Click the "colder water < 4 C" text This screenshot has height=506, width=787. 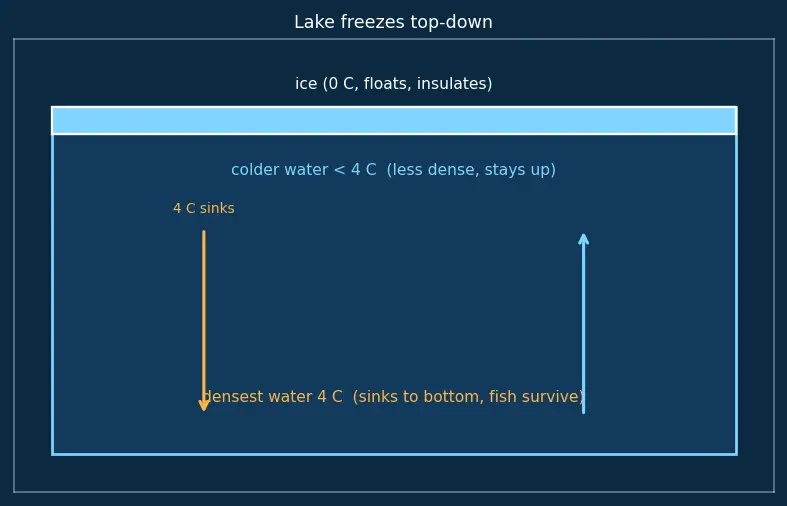[304, 170]
